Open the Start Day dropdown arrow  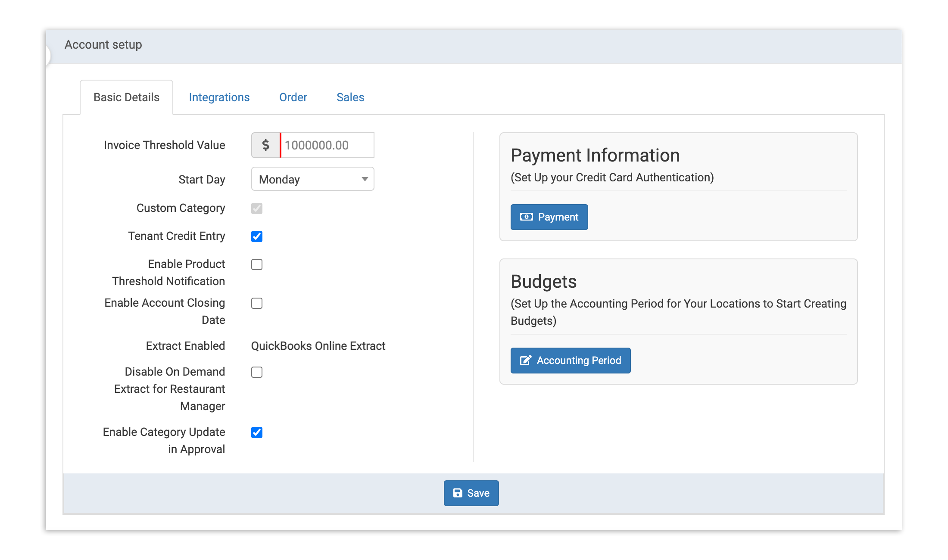[365, 179]
